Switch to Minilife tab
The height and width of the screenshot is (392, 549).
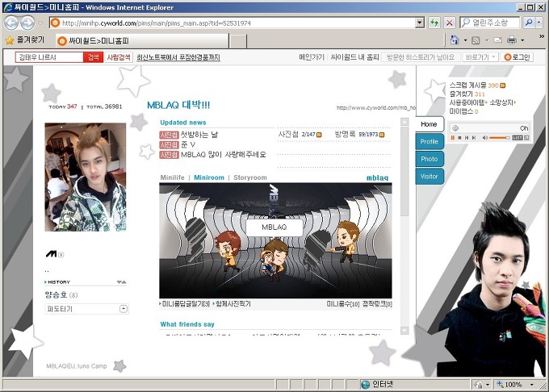tap(172, 177)
